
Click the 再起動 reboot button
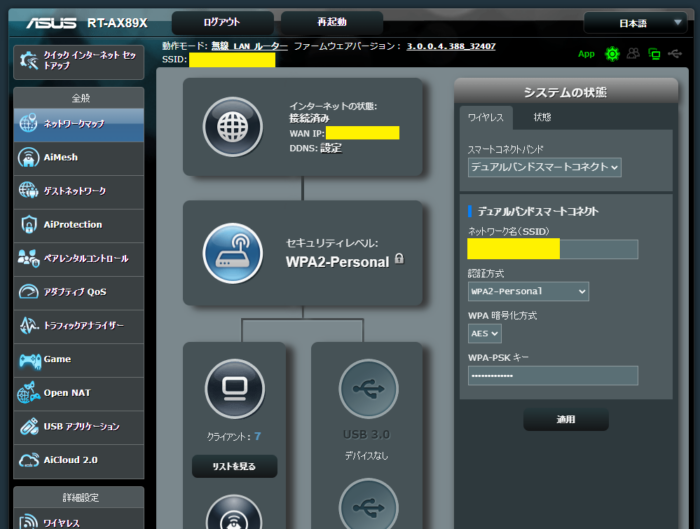[x=332, y=22]
